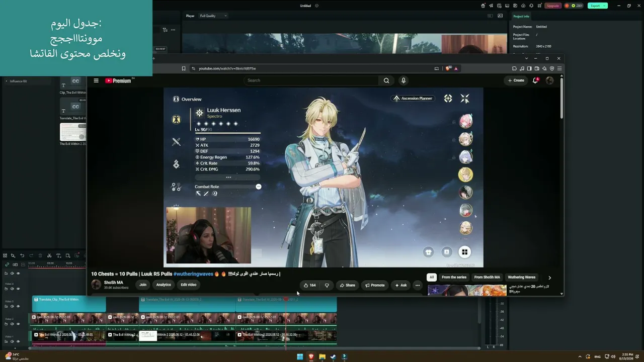644x362 pixels.
Task: Bookmark the page in the browser address bar
Action: tap(184, 68)
